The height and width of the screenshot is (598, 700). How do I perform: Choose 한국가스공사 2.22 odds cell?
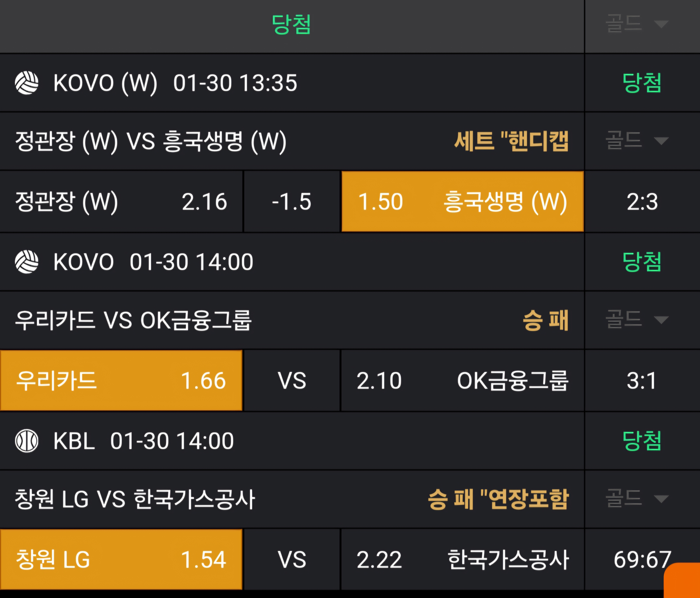(x=462, y=559)
